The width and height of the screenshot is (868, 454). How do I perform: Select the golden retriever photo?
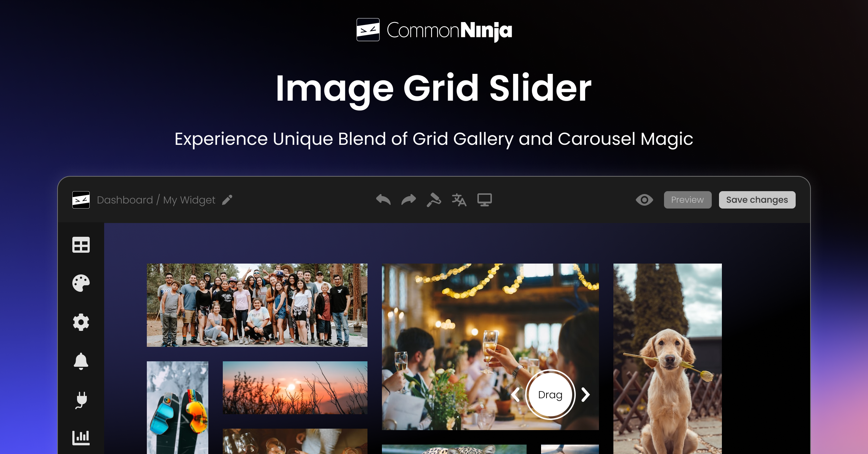[x=667, y=358]
